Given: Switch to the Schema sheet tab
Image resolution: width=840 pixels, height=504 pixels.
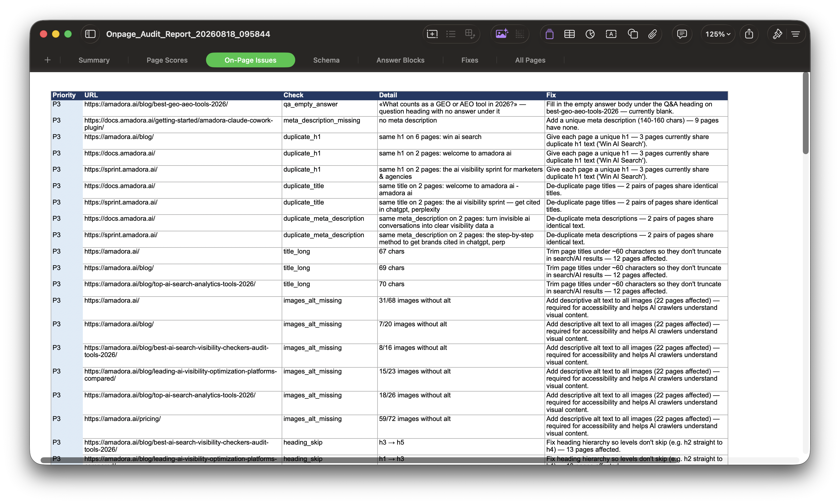Looking at the screenshot, I should tap(326, 60).
